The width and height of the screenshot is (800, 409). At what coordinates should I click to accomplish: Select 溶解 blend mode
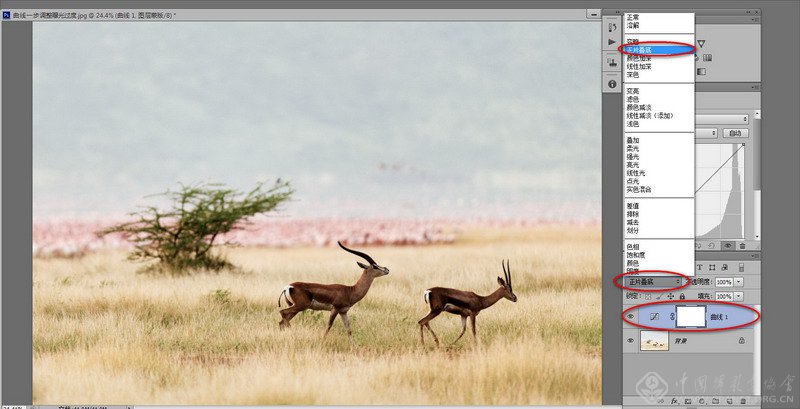[633, 24]
